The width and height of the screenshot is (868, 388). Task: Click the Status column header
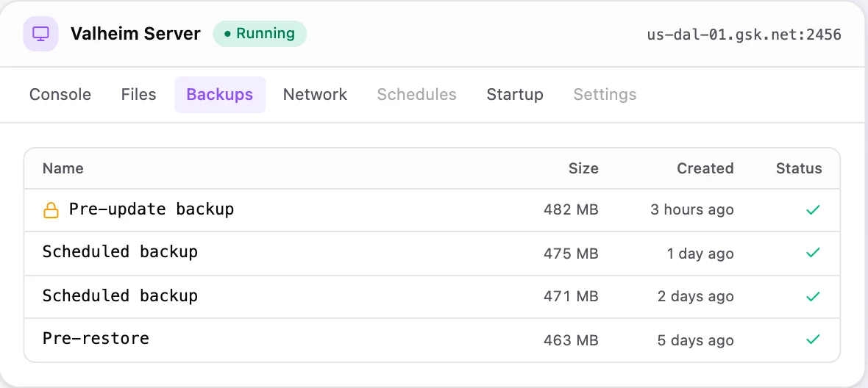(x=799, y=168)
